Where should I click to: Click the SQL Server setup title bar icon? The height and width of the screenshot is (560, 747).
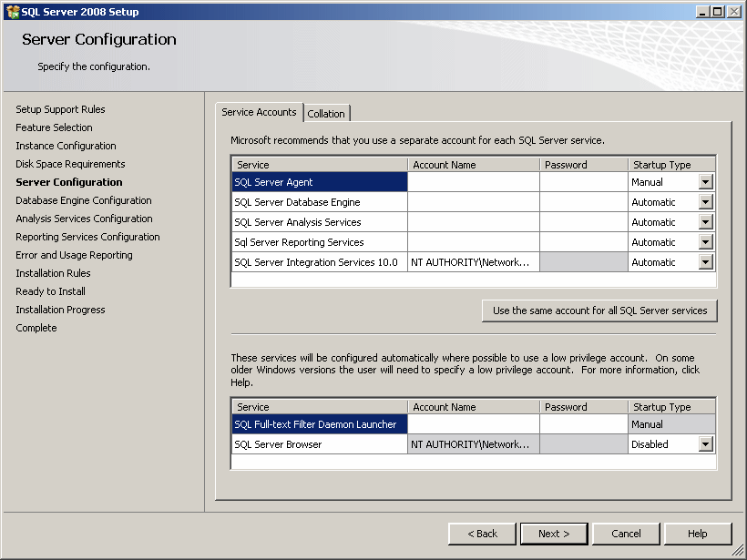point(13,12)
